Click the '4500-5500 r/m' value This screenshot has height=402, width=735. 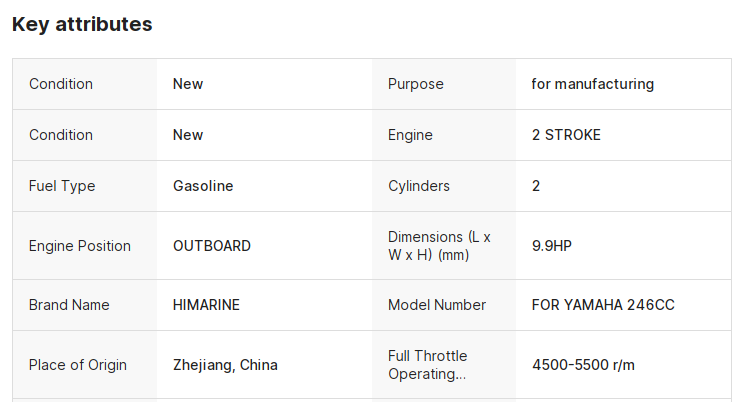(x=583, y=365)
